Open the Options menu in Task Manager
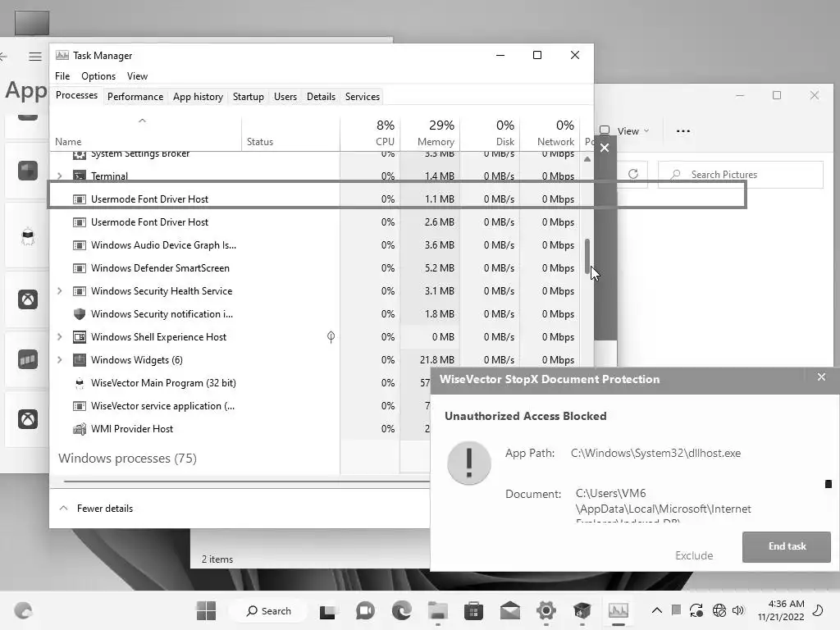 [x=98, y=76]
